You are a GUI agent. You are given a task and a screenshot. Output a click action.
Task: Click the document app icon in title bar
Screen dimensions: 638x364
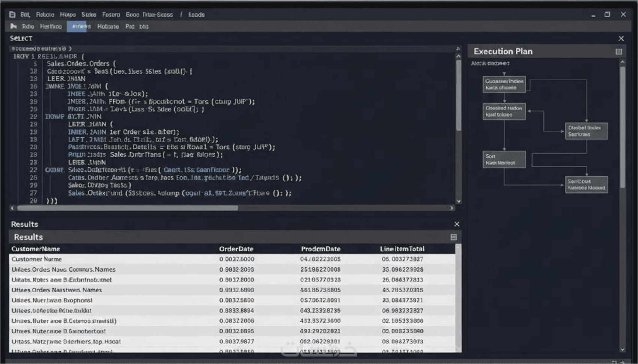pyautogui.click(x=12, y=15)
